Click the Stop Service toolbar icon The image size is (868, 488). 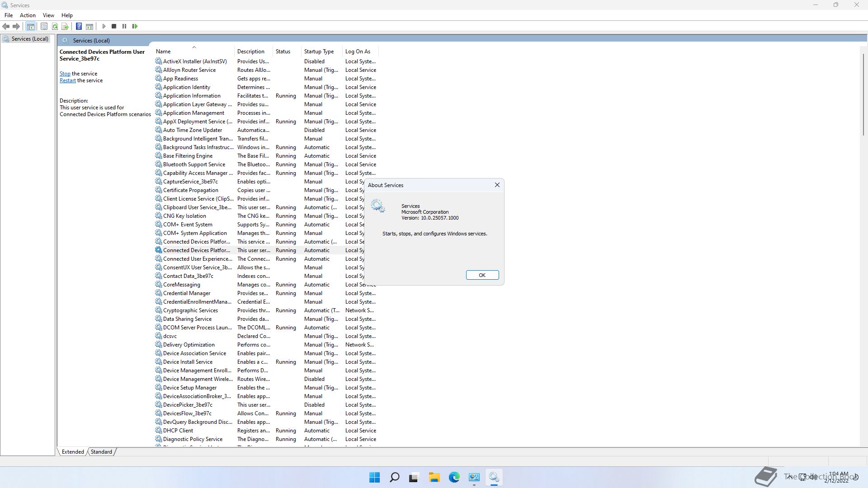pyautogui.click(x=114, y=26)
